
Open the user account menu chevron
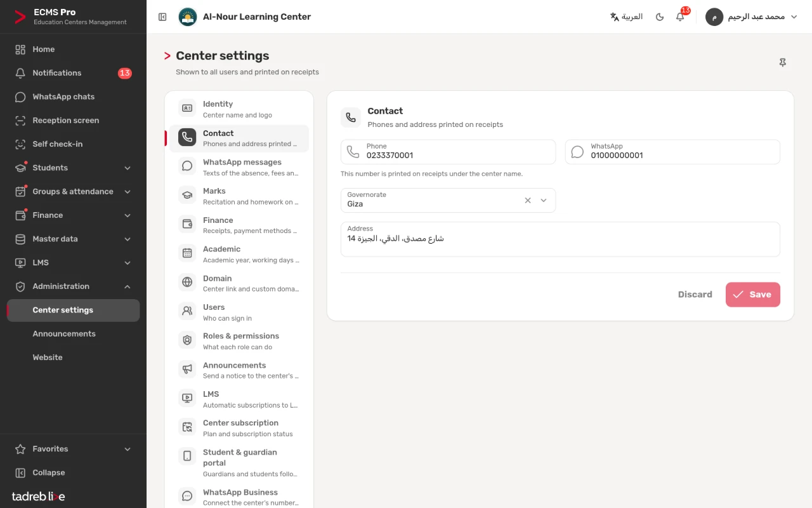794,17
